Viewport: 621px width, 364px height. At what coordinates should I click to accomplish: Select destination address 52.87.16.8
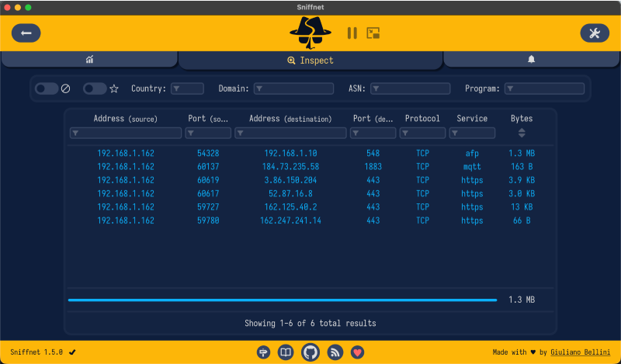pos(290,194)
